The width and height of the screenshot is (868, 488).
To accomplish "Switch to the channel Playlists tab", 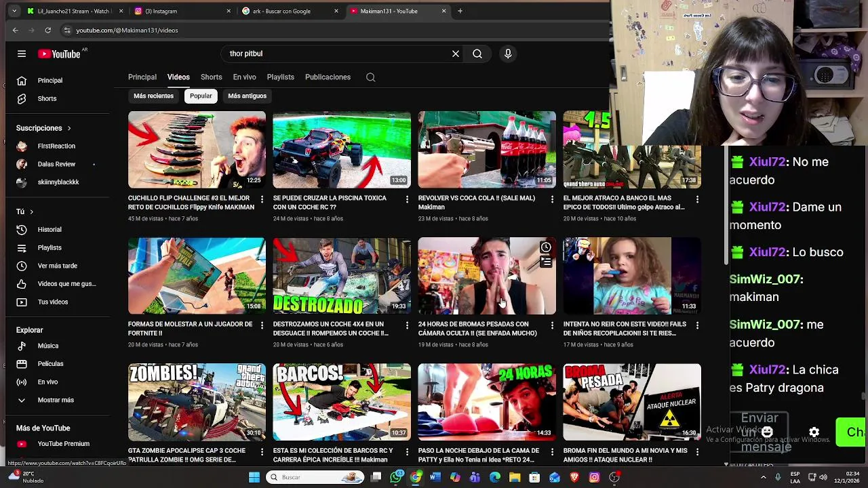I will (280, 77).
